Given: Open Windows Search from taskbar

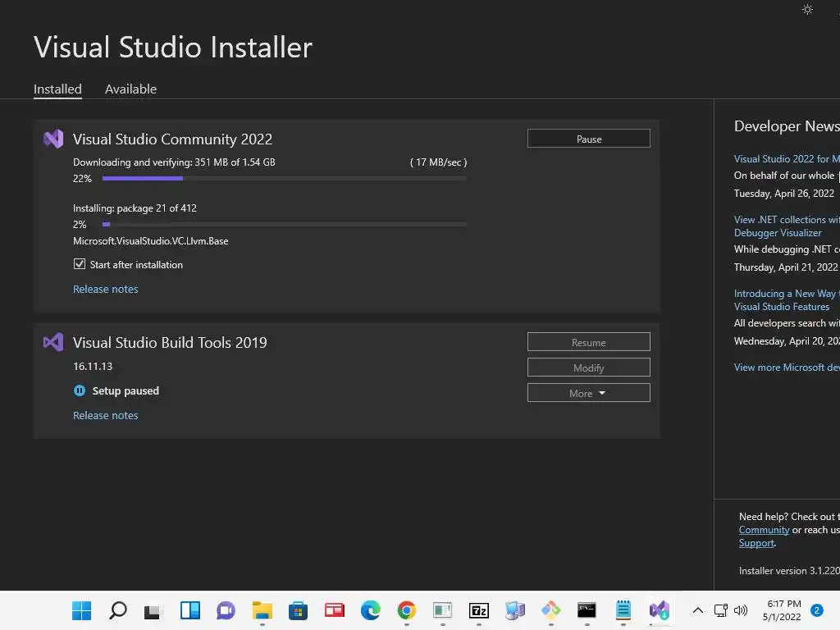Looking at the screenshot, I should (118, 610).
